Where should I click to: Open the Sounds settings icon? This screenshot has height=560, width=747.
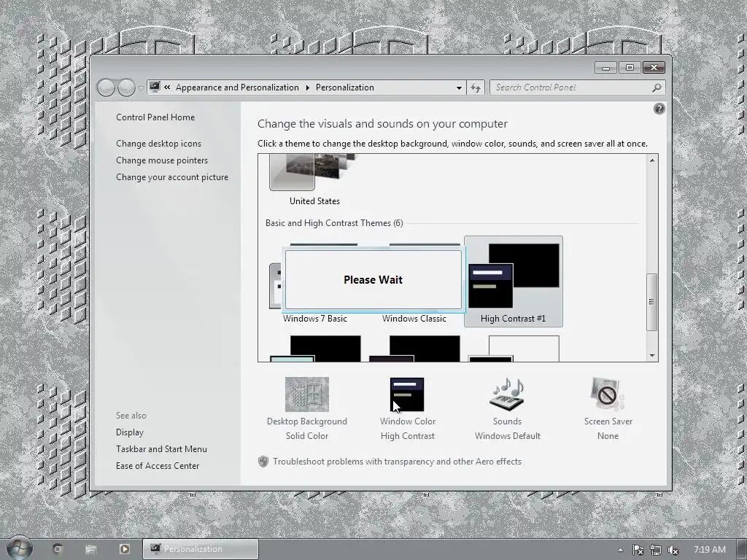tap(507, 394)
